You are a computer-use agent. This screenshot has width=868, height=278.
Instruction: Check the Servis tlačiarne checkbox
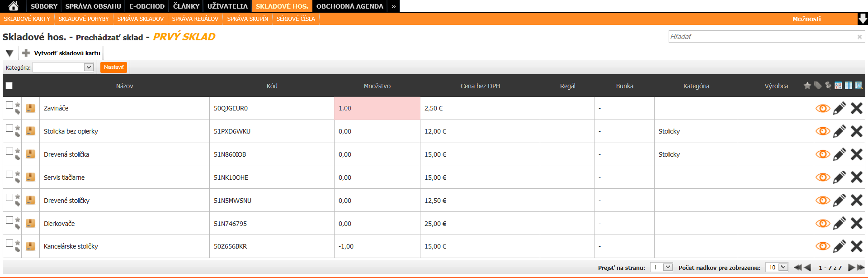pyautogui.click(x=9, y=174)
